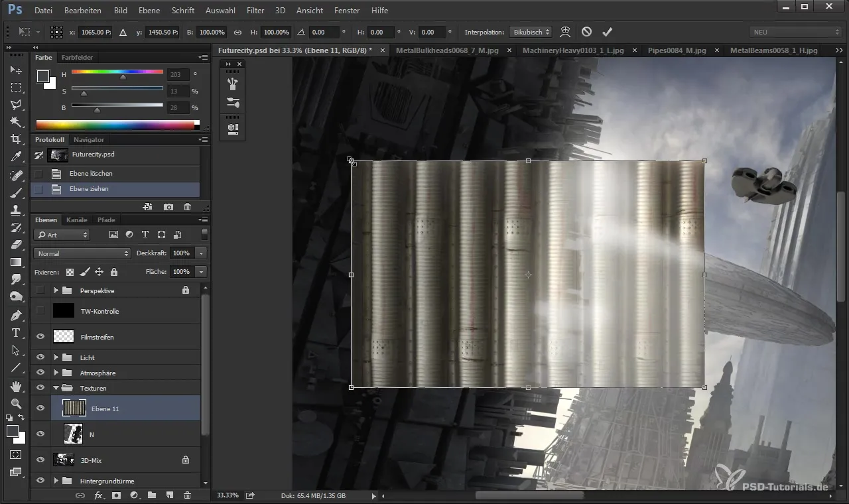Switch to warp mode icon
The height and width of the screenshot is (504, 849).
pyautogui.click(x=564, y=32)
